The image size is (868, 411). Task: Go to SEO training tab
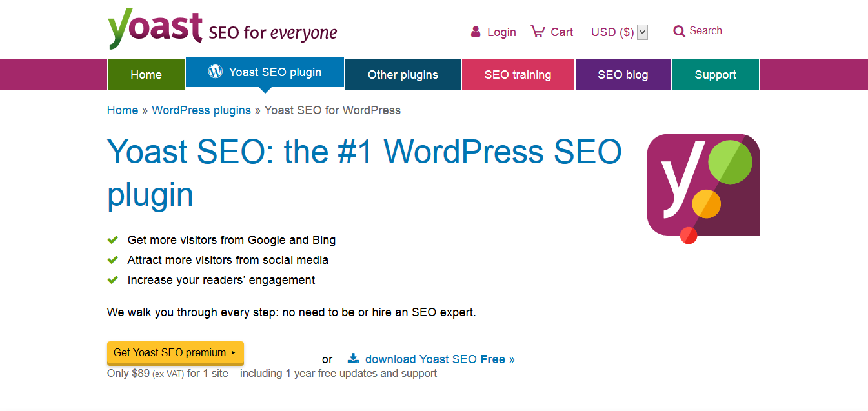[518, 75]
